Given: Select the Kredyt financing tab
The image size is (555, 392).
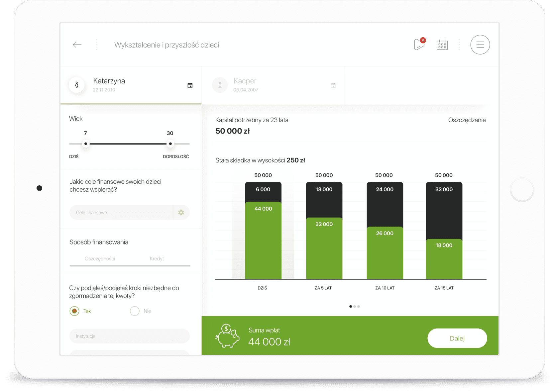Looking at the screenshot, I should [157, 258].
